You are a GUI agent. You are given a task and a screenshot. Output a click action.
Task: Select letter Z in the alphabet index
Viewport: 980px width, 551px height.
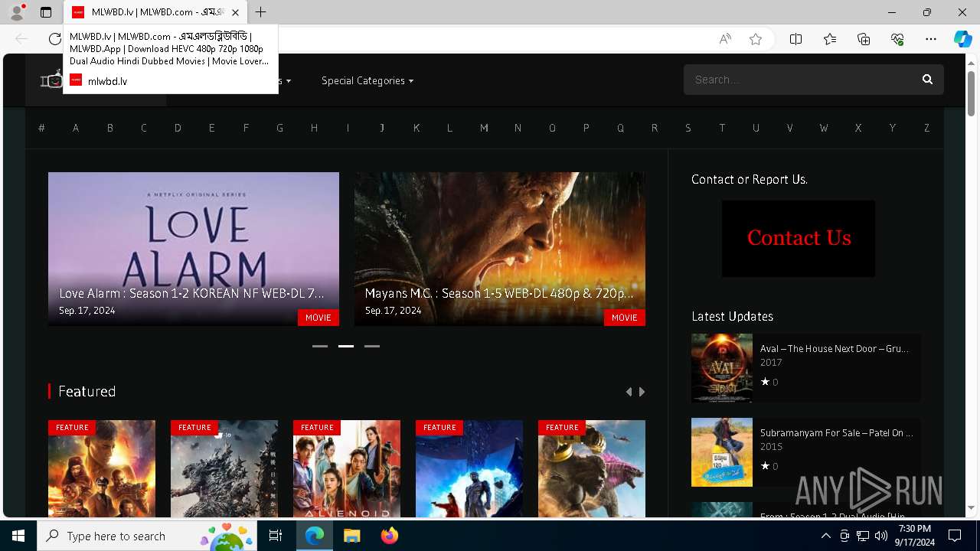(x=926, y=128)
